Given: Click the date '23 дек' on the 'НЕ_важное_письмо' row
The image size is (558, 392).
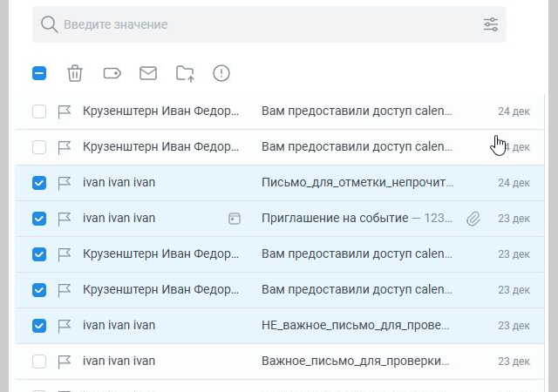Looking at the screenshot, I should pyautogui.click(x=514, y=326).
